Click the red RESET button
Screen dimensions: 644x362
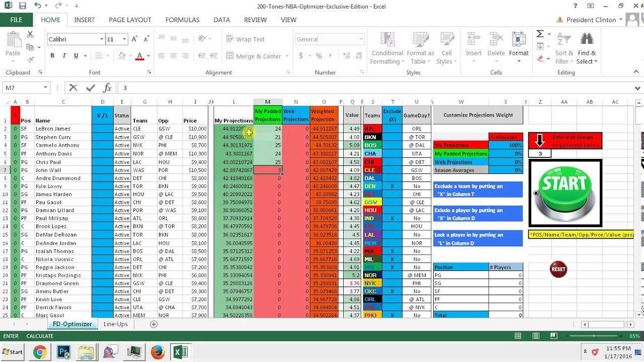(558, 269)
